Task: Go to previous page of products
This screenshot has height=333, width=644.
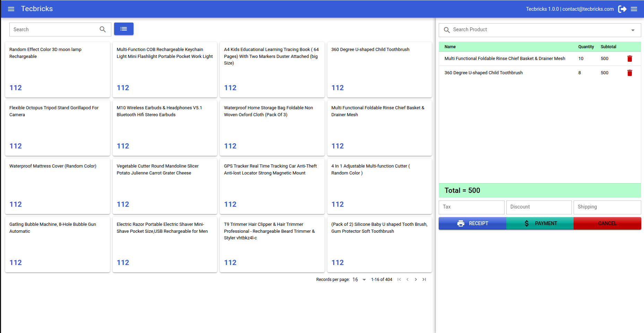Action: pos(407,280)
